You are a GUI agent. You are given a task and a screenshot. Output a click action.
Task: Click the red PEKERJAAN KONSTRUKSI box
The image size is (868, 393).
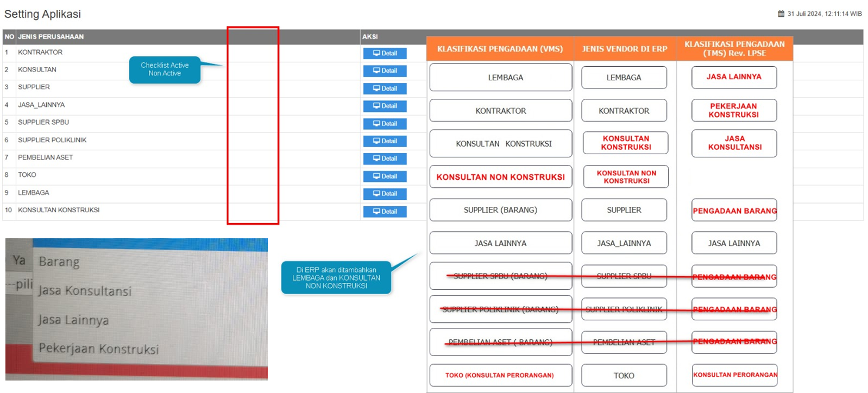pyautogui.click(x=734, y=110)
